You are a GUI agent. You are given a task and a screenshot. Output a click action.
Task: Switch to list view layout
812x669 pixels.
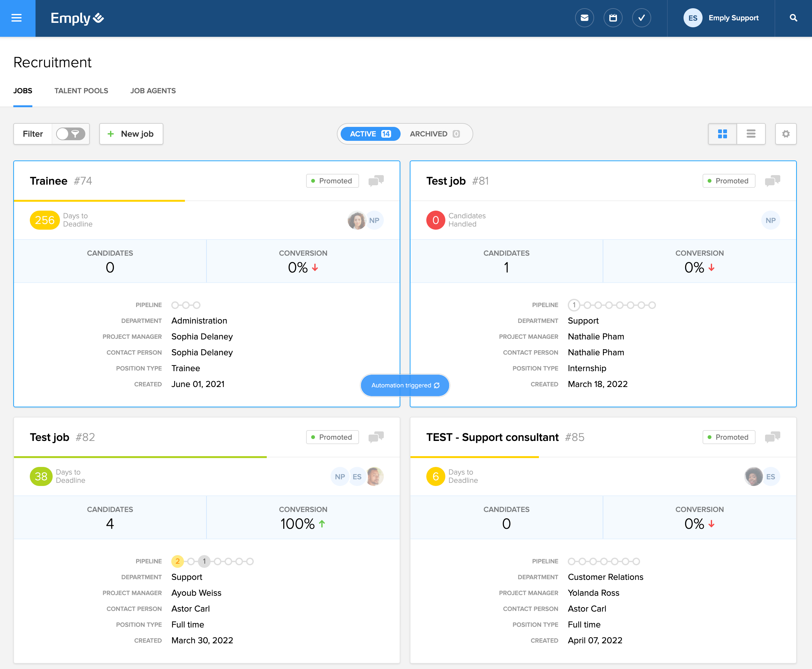(x=751, y=134)
